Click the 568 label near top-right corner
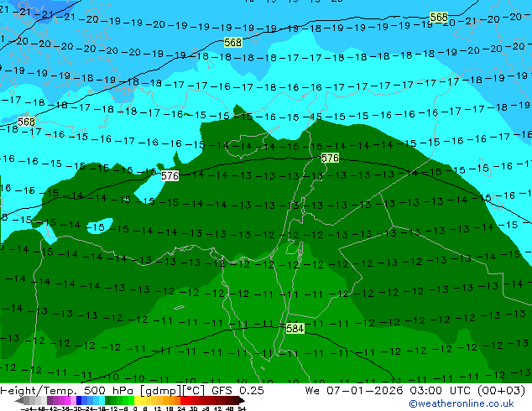 pos(439,17)
